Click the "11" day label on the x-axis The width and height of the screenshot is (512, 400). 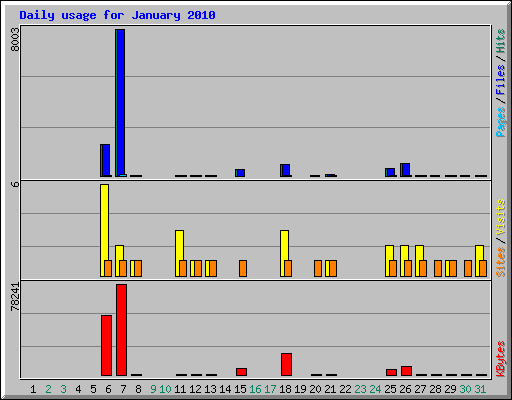click(x=180, y=389)
